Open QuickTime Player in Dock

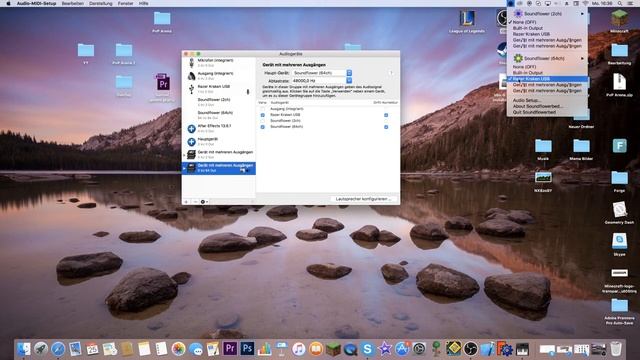point(350,349)
